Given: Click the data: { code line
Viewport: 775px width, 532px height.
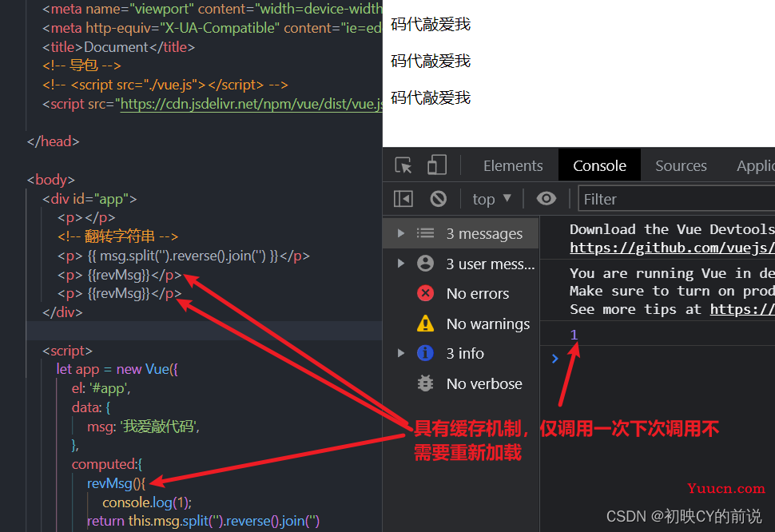Looking at the screenshot, I should 91,407.
